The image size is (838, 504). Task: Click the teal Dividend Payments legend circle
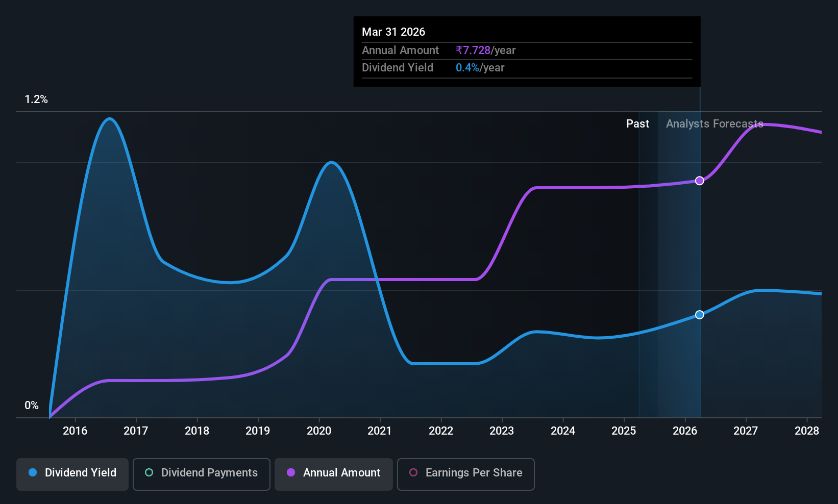149,472
